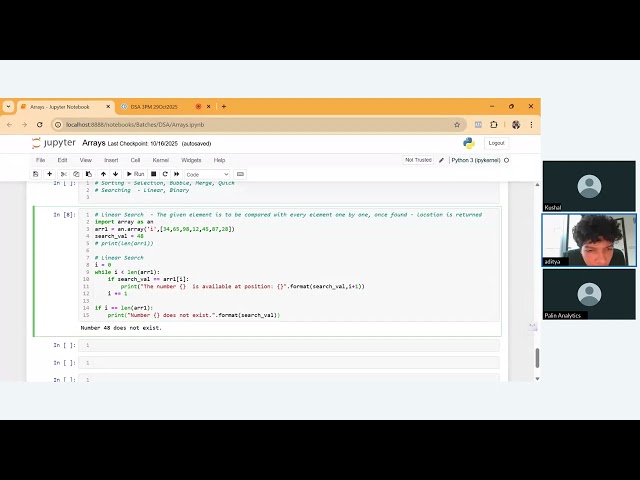This screenshot has width=640, height=480.
Task: Restart kernel and run all icon
Action: pos(176,174)
